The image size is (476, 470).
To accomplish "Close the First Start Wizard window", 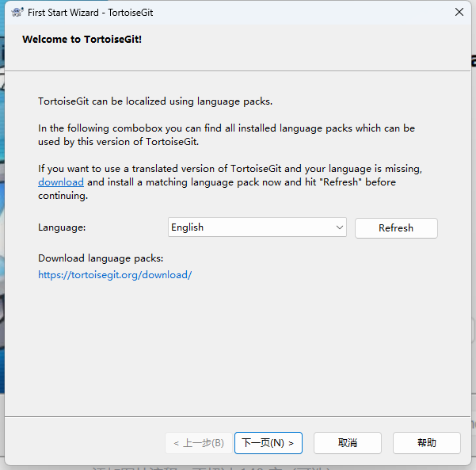I will tap(459, 13).
